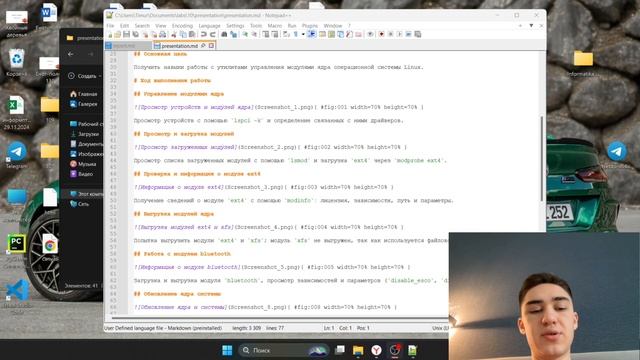Click the Save recorded macro icon
Image resolution: width=640 pixels, height=360 pixels.
[x=417, y=34]
